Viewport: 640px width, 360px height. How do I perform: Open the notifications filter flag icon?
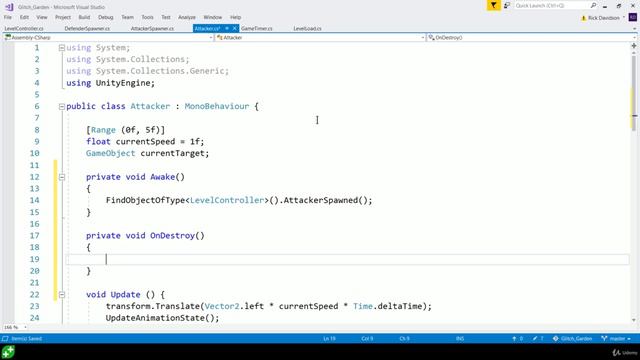pos(493,5)
